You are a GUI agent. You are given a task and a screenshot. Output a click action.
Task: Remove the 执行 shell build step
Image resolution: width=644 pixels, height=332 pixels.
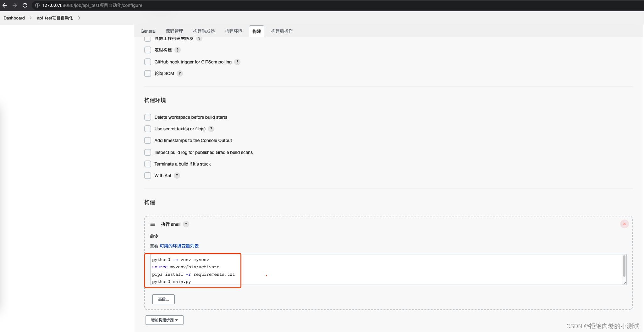(624, 224)
